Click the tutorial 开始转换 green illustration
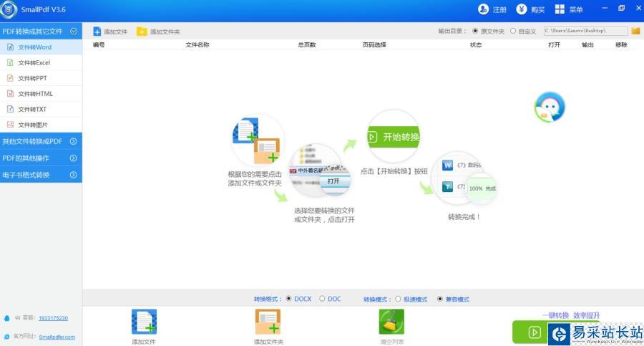Image resolution: width=644 pixels, height=346 pixels. [x=394, y=137]
